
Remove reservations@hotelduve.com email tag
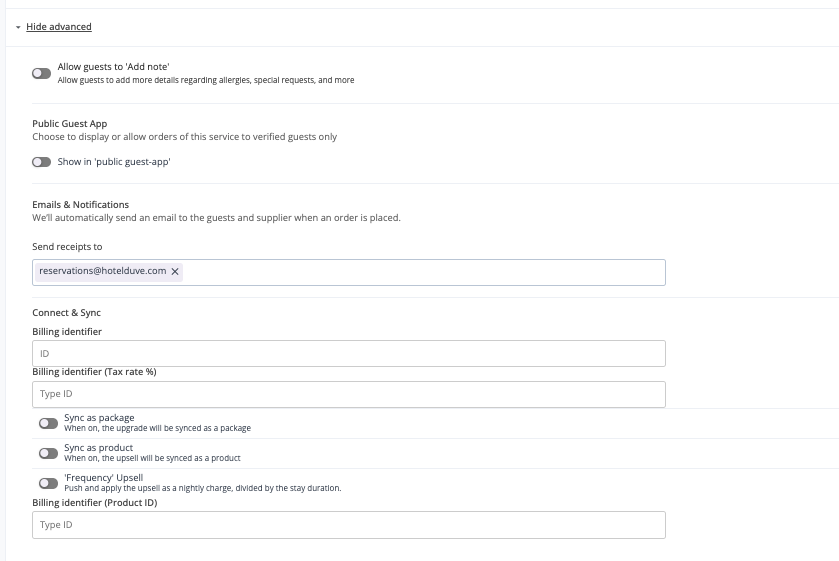click(x=175, y=271)
